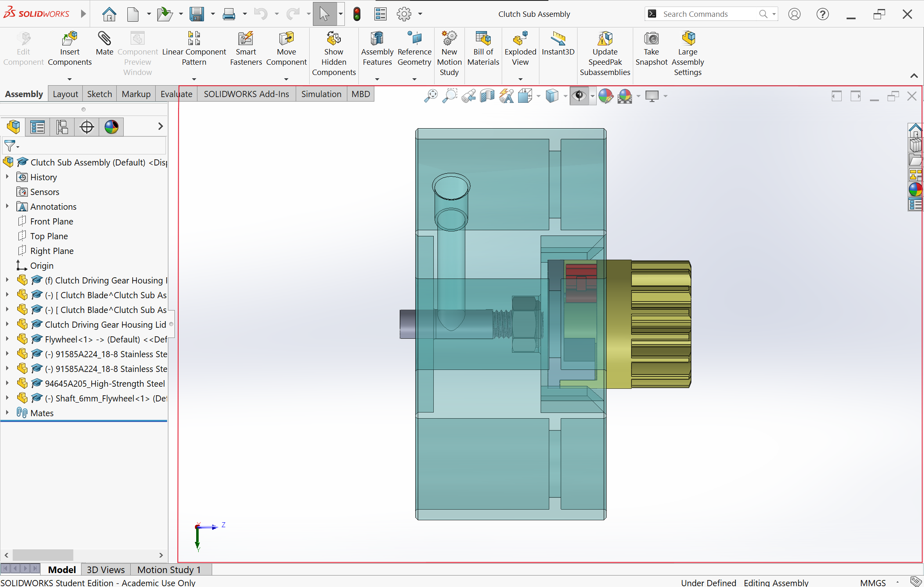Click Zoom to Area icon
The image size is (924, 587).
pos(450,96)
